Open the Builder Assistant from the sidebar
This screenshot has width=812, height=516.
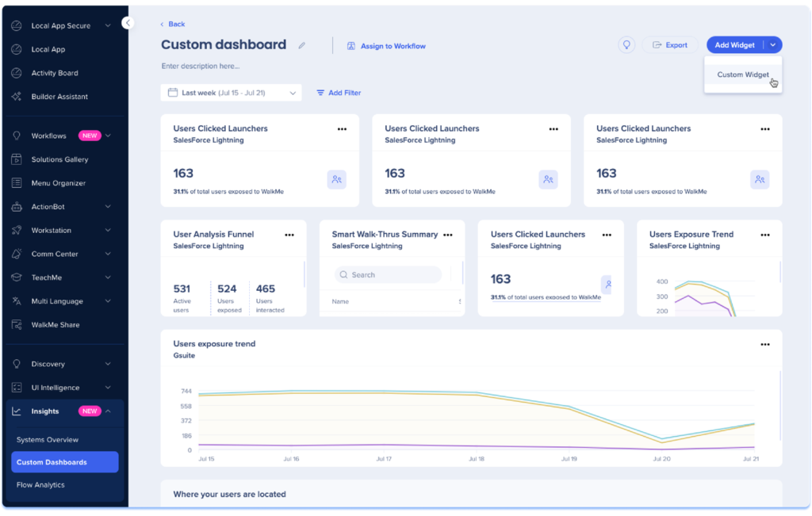click(x=59, y=97)
